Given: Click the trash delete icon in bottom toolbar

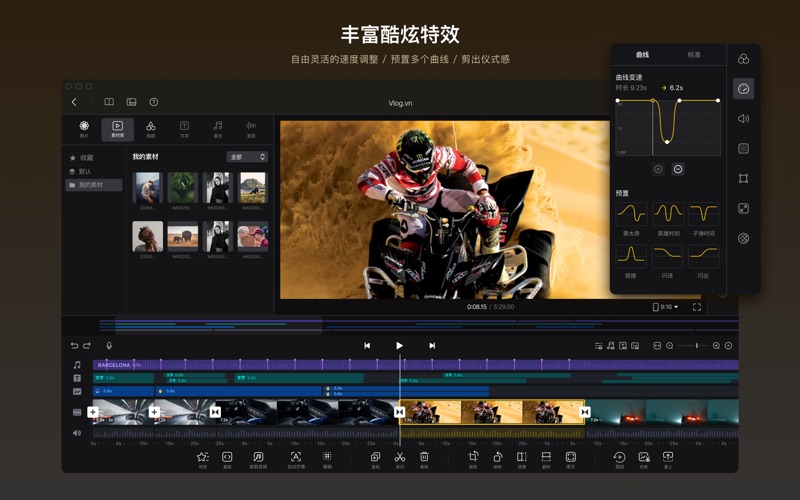Looking at the screenshot, I should [x=424, y=457].
